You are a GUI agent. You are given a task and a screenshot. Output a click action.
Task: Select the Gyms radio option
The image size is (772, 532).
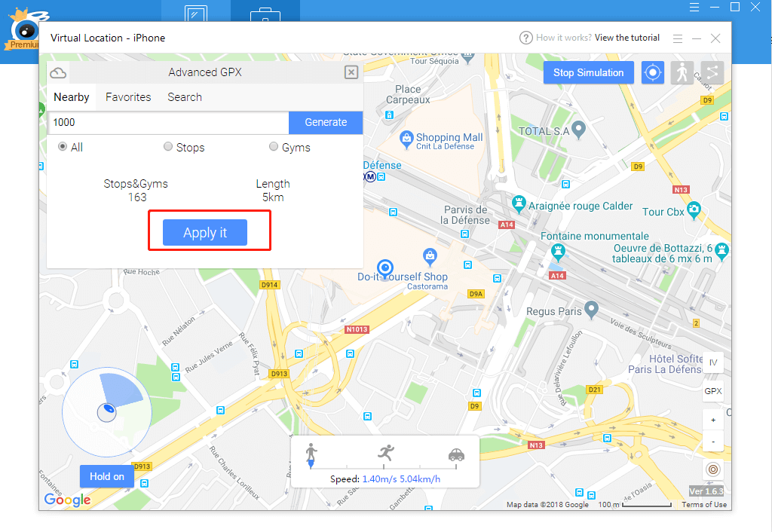274,147
